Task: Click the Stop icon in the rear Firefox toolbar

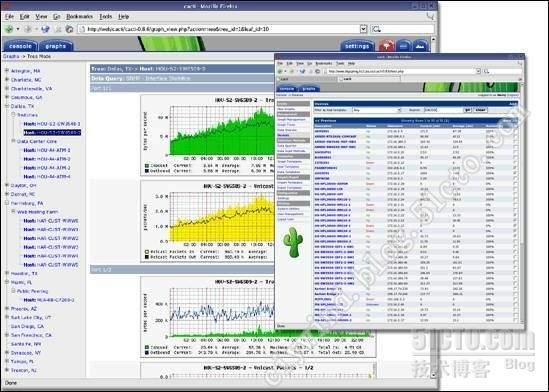Action: click(x=58, y=29)
